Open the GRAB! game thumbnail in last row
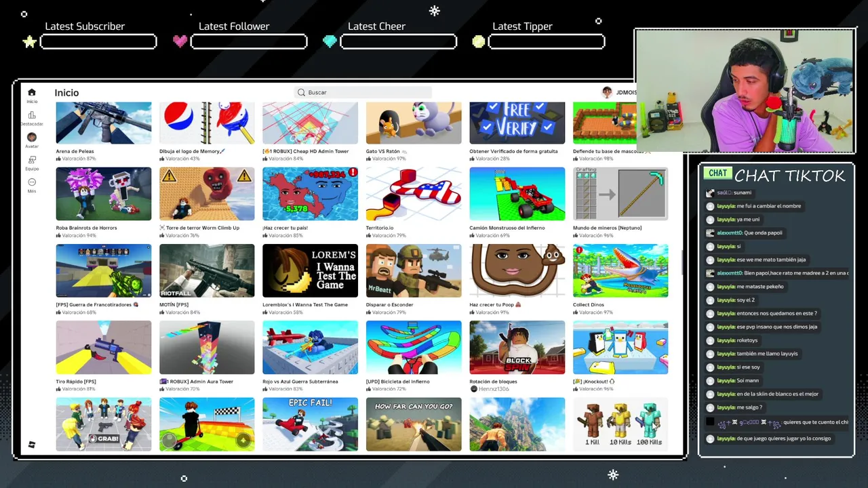The image size is (868, 488). [104, 424]
